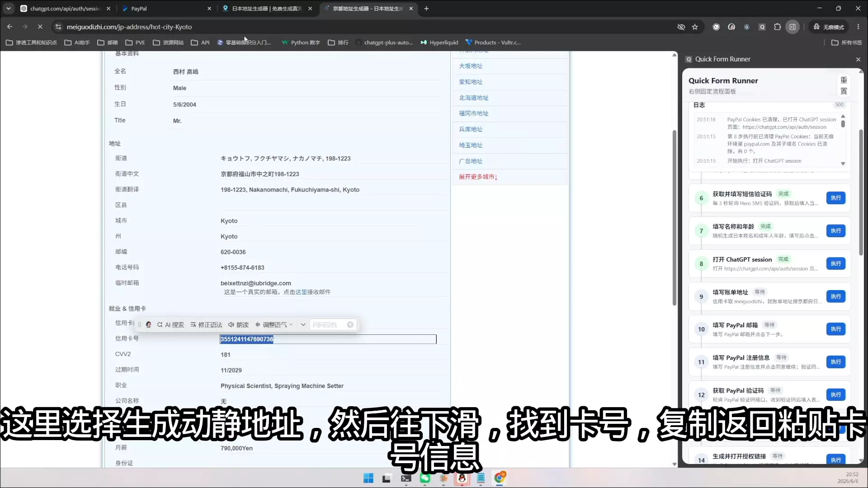Click the 重置 reset button
Screen dimensions: 868x488
point(844,85)
